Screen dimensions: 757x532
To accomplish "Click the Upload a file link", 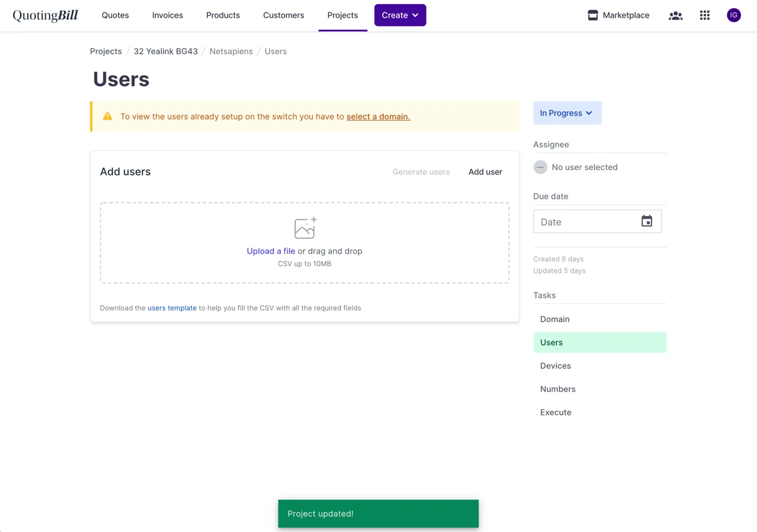I will coord(270,251).
